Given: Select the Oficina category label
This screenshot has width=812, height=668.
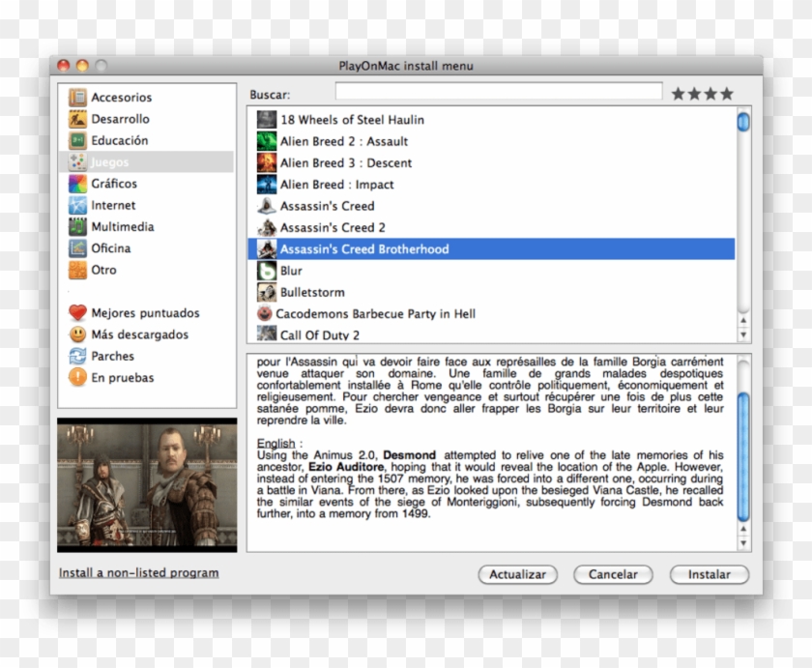Looking at the screenshot, I should [111, 248].
